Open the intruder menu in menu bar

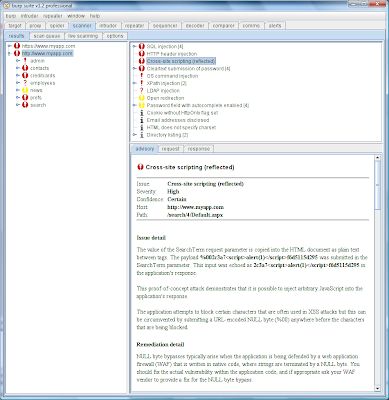[x=29, y=16]
